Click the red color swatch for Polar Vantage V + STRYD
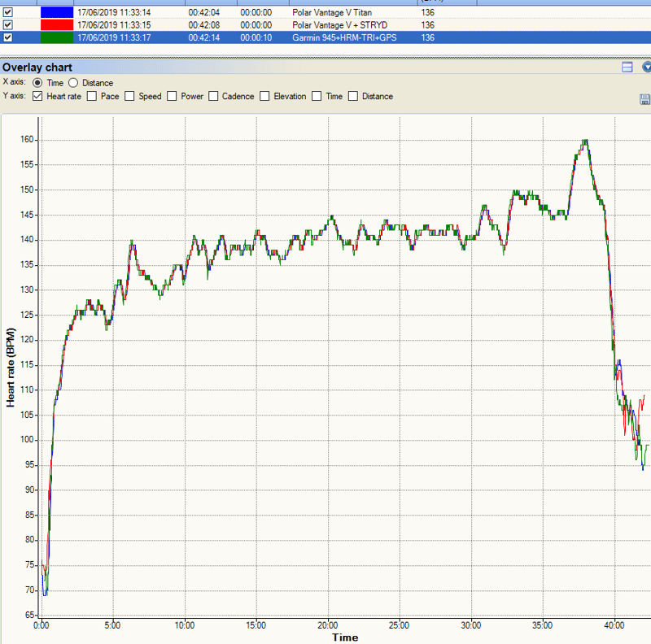 click(57, 25)
